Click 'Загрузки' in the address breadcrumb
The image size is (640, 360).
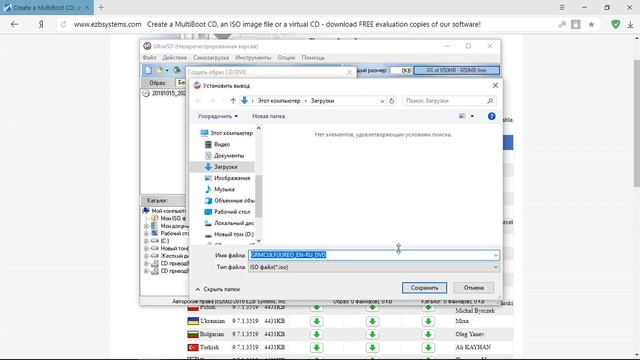[322, 101]
